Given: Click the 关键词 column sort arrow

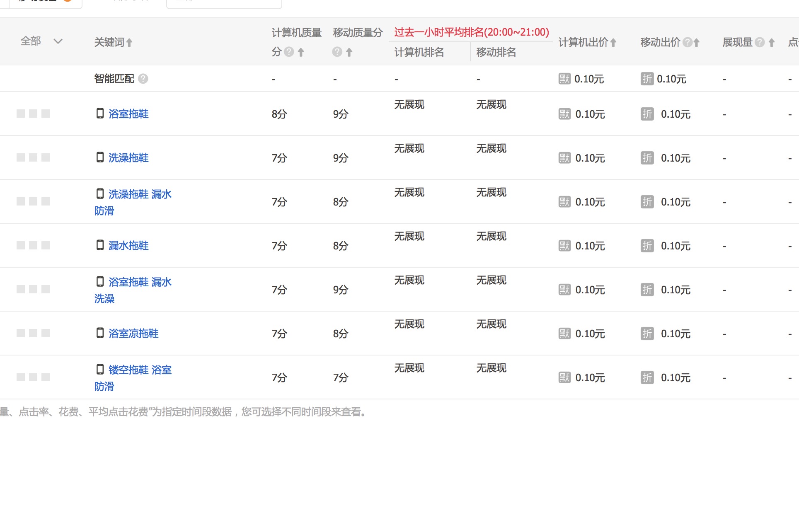Looking at the screenshot, I should [129, 42].
